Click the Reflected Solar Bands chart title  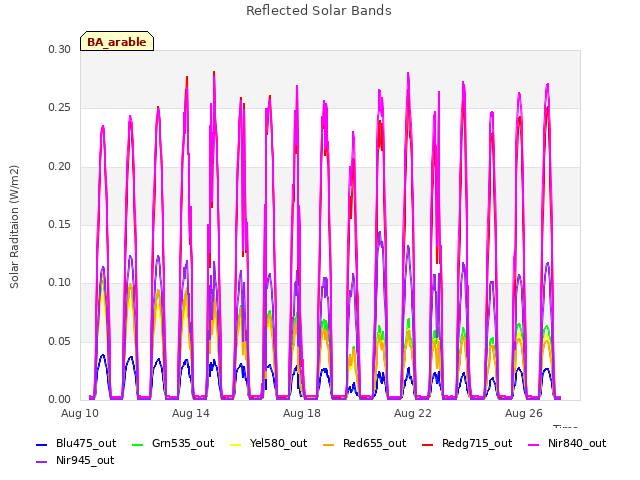click(319, 11)
